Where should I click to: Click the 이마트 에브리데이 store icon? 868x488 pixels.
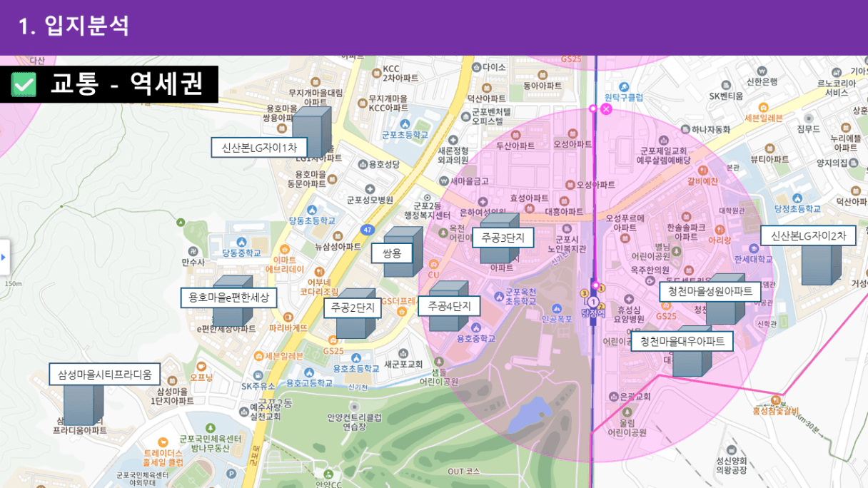point(284,249)
